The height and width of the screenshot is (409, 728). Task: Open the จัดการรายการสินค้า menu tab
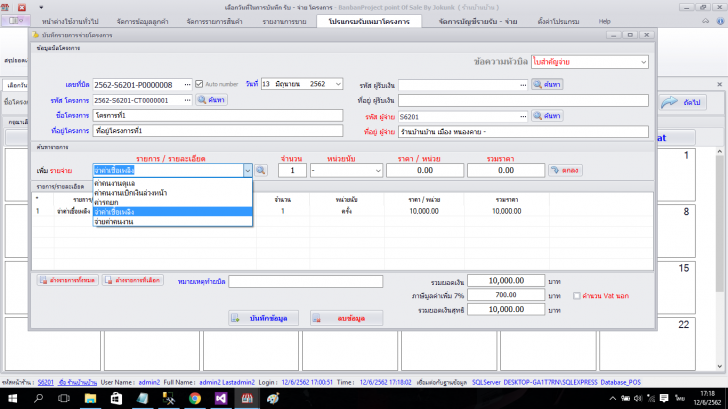click(x=214, y=21)
